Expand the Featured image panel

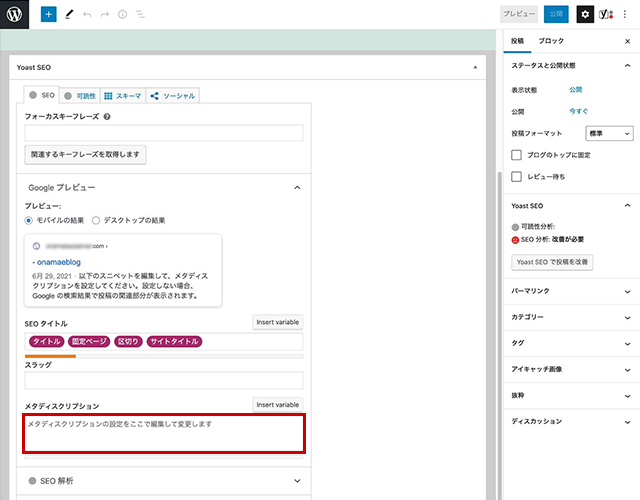point(571,369)
